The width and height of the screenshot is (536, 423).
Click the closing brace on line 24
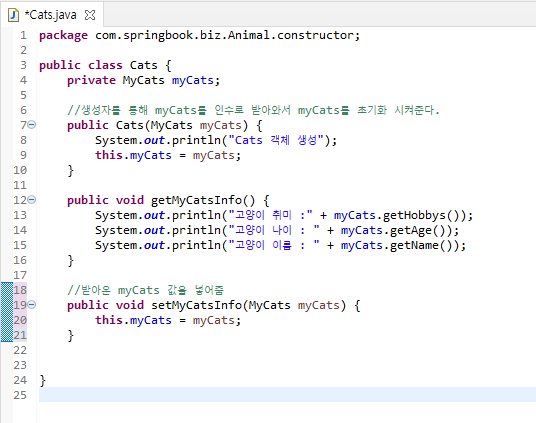(x=42, y=380)
